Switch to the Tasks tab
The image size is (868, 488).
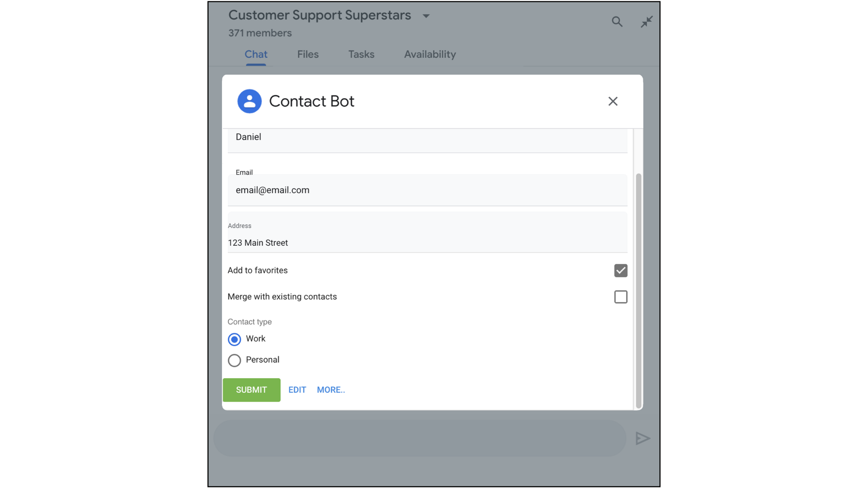click(361, 54)
